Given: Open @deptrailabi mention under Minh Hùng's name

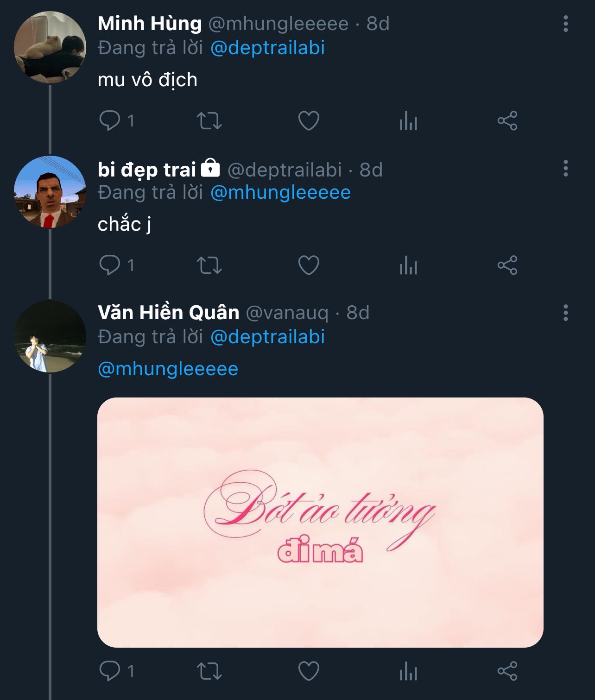Looking at the screenshot, I should 267,48.
